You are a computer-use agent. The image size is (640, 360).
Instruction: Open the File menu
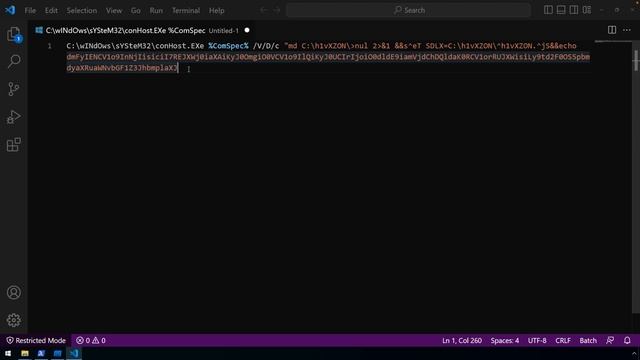pos(30,11)
